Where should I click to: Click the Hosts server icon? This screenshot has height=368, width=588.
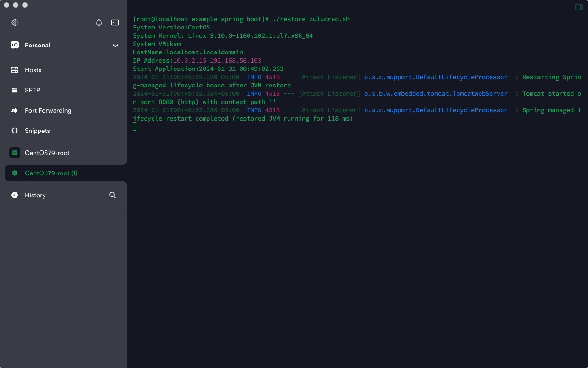15,70
